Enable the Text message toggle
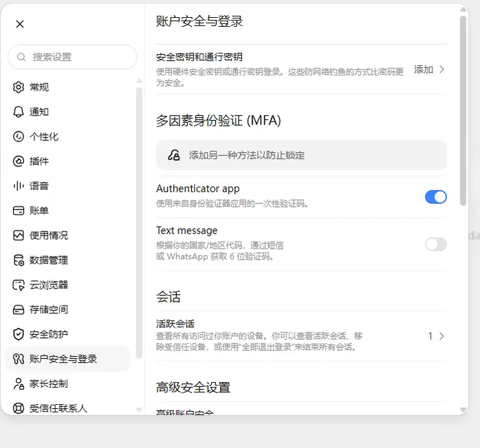This screenshot has height=448, width=480. click(x=435, y=245)
